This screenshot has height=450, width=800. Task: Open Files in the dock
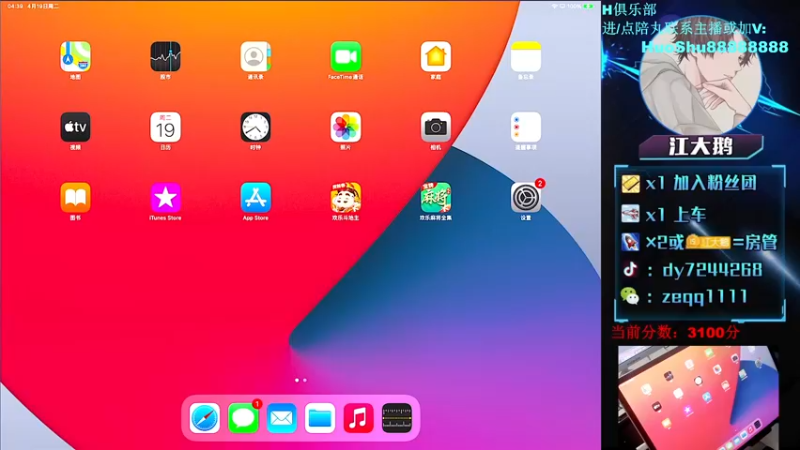(x=320, y=418)
